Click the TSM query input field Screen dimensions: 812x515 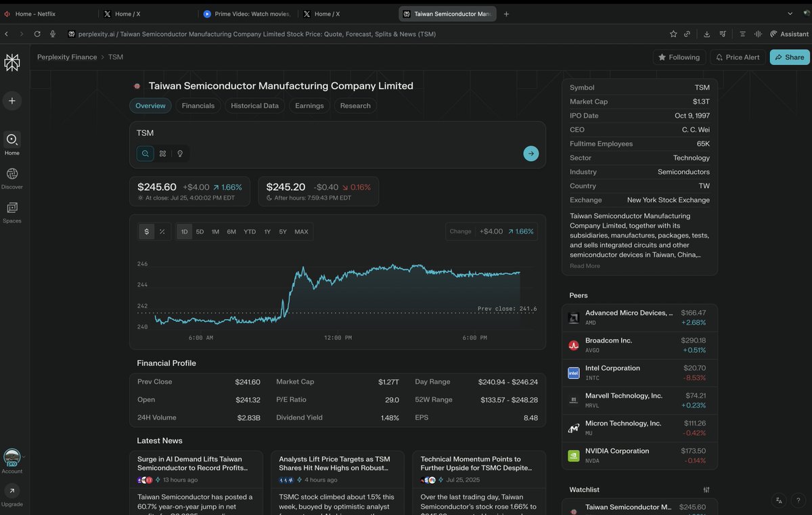click(x=337, y=133)
